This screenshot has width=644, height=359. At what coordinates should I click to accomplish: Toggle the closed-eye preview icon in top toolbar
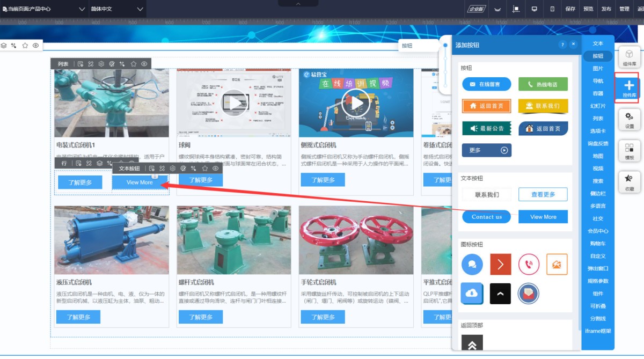(x=497, y=9)
